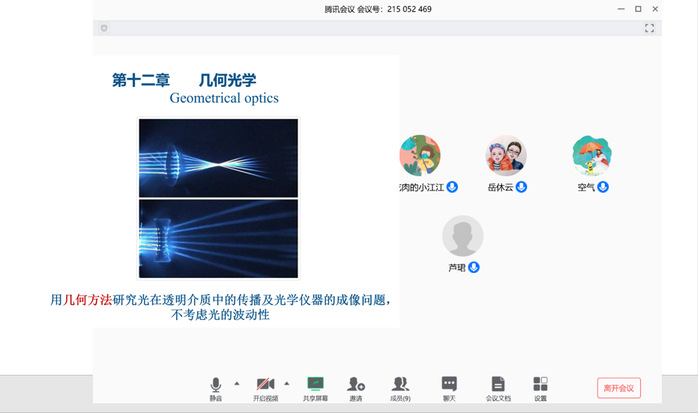Click microphone icon next to 芦珺
698x413 pixels.
pyautogui.click(x=474, y=267)
